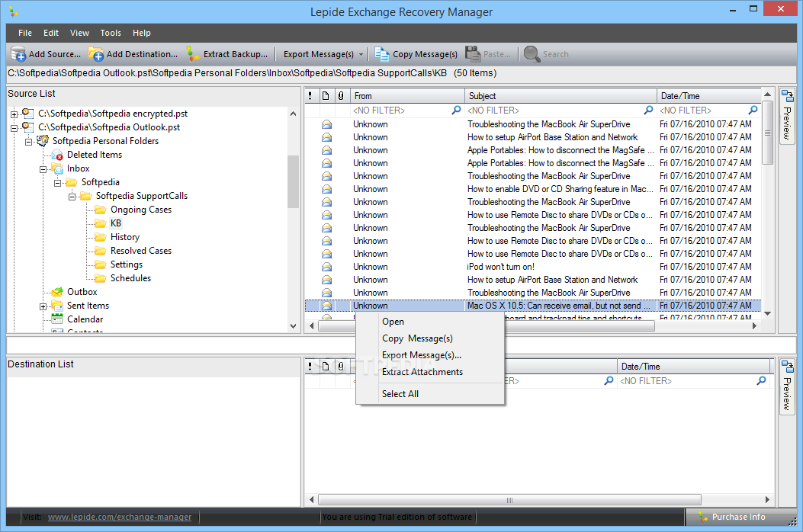Screen dimensions: 803x532
Task: Expand the Softpedia encrypted.pst node
Action: (x=14, y=114)
